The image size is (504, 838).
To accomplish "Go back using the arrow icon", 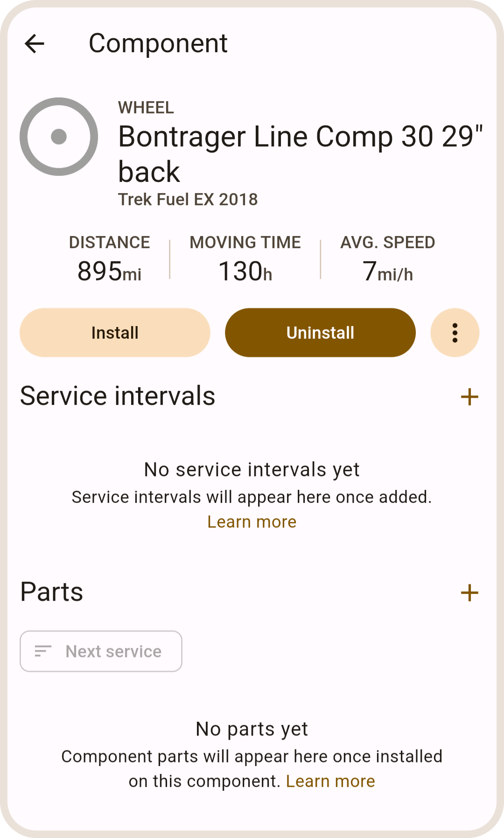I will point(35,44).
